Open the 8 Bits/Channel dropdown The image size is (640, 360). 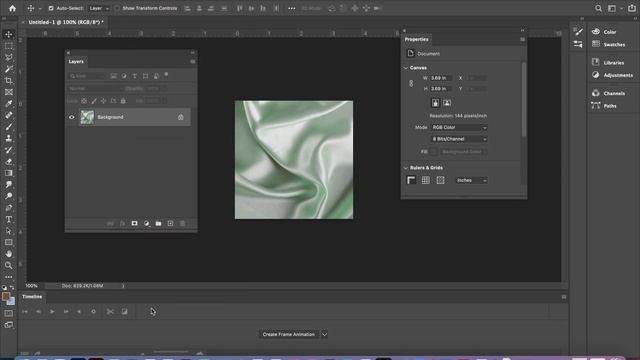pos(459,139)
